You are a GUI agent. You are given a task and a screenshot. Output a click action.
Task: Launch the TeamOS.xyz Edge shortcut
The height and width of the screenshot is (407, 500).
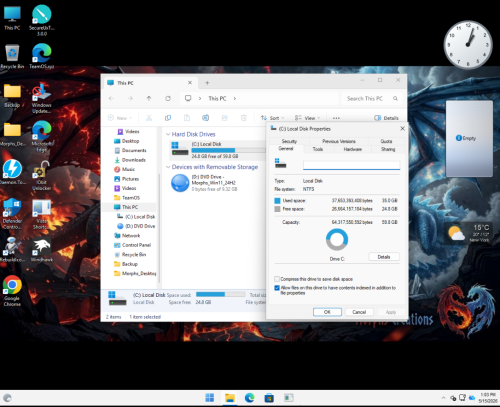click(42, 56)
